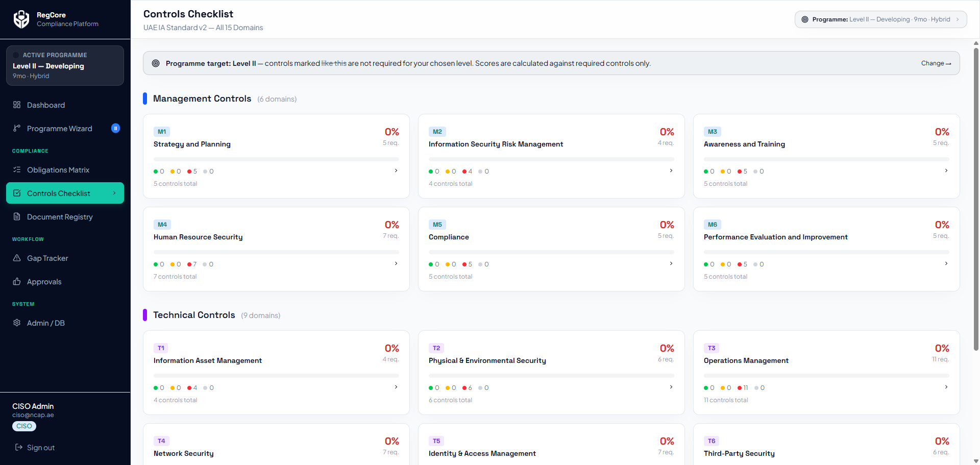
Task: Click the Admin / DB gear icon
Action: [x=17, y=323]
